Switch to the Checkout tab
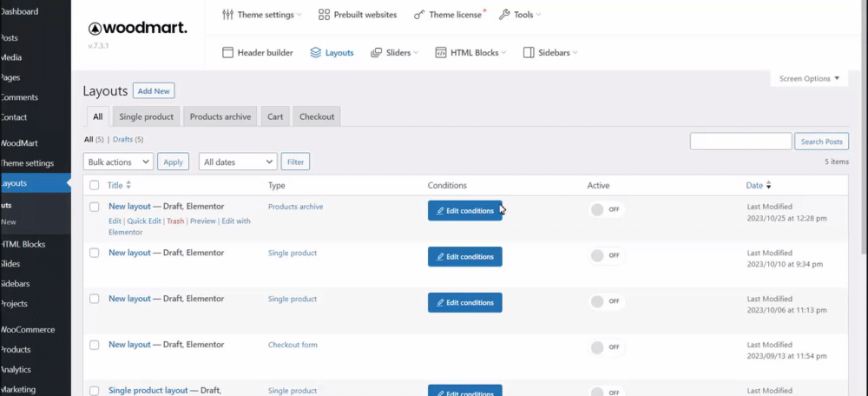 pos(316,116)
